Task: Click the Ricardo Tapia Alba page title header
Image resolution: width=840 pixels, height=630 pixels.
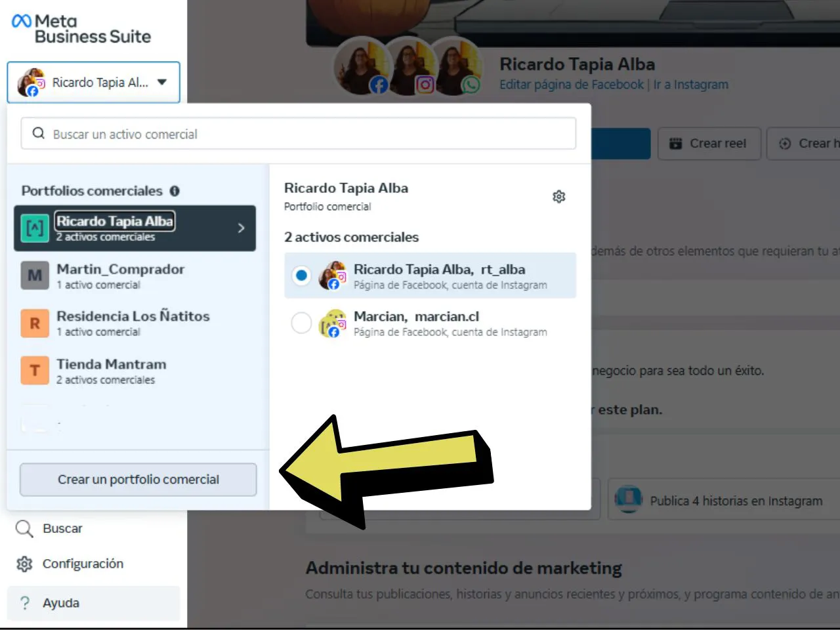Action: (x=577, y=64)
